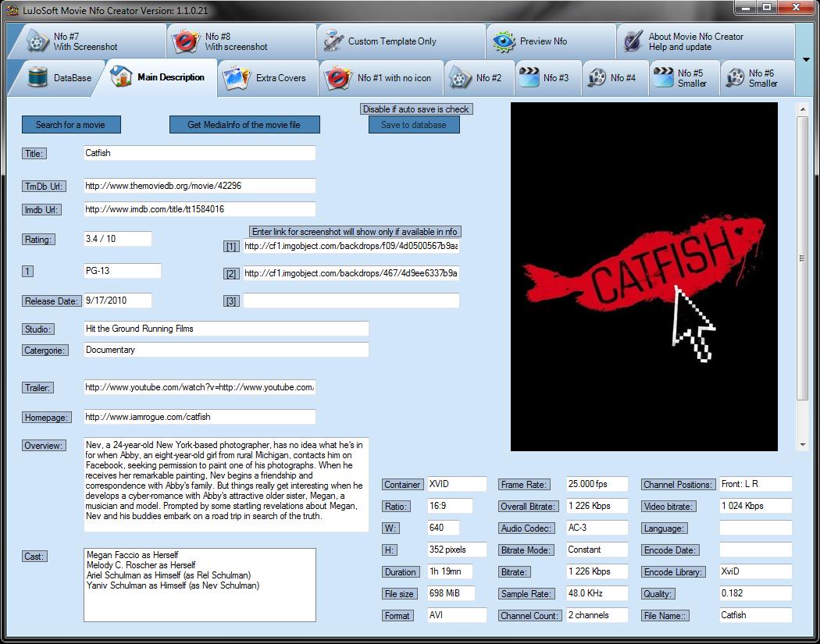This screenshot has height=644, width=820.
Task: Click the Video bitrate field 1 024 Kbps
Action: point(756,506)
